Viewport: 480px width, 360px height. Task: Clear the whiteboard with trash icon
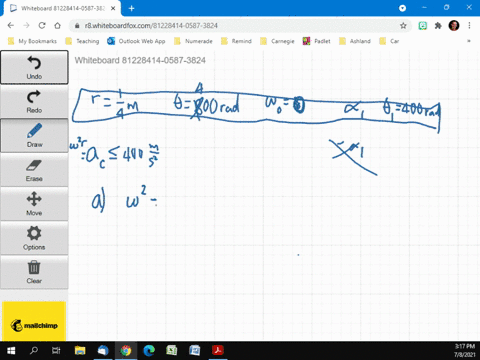coord(34,272)
